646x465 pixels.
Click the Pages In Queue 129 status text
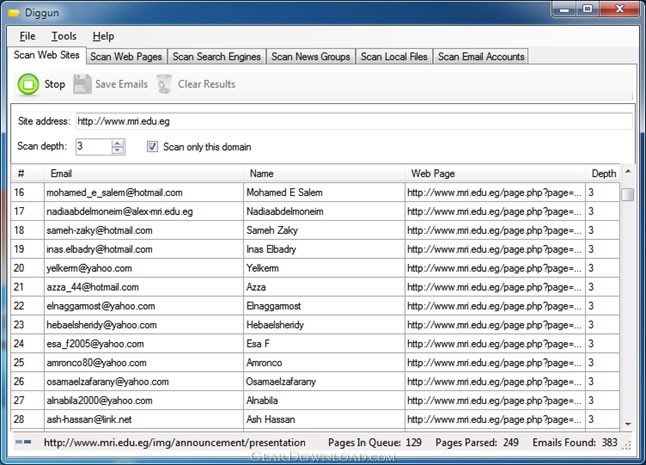374,443
